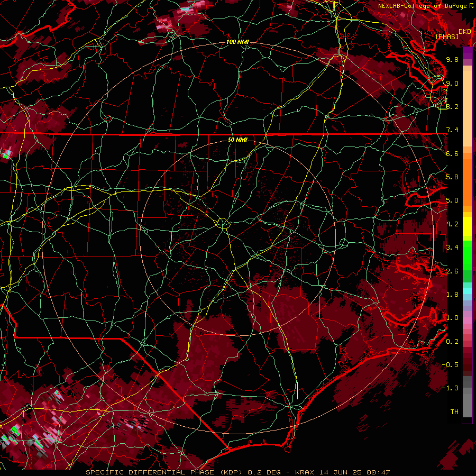The width and height of the screenshot is (476, 476).
Task: Click the -0.5 scale value
Action: (x=451, y=365)
